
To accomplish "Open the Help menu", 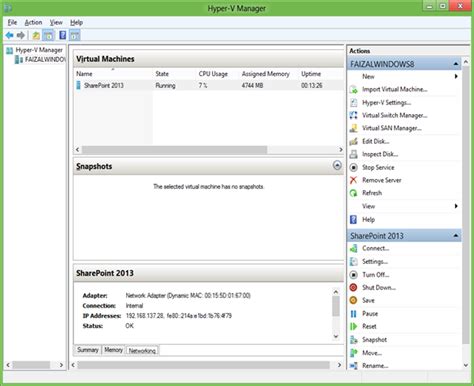I will point(76,22).
